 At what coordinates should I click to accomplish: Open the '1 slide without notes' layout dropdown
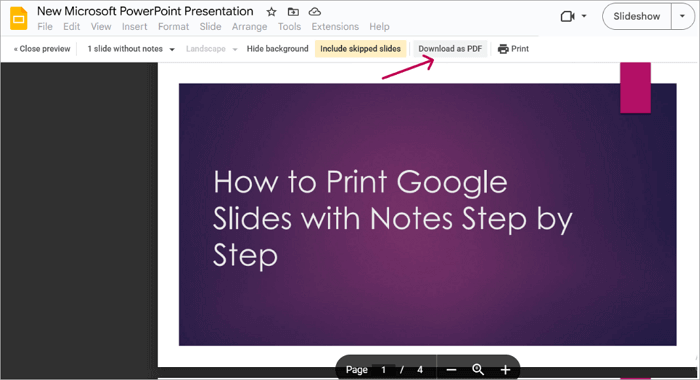(x=131, y=49)
